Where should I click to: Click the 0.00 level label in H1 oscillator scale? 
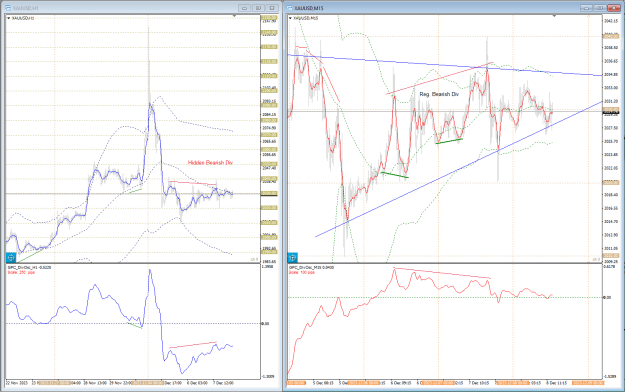pyautogui.click(x=265, y=323)
